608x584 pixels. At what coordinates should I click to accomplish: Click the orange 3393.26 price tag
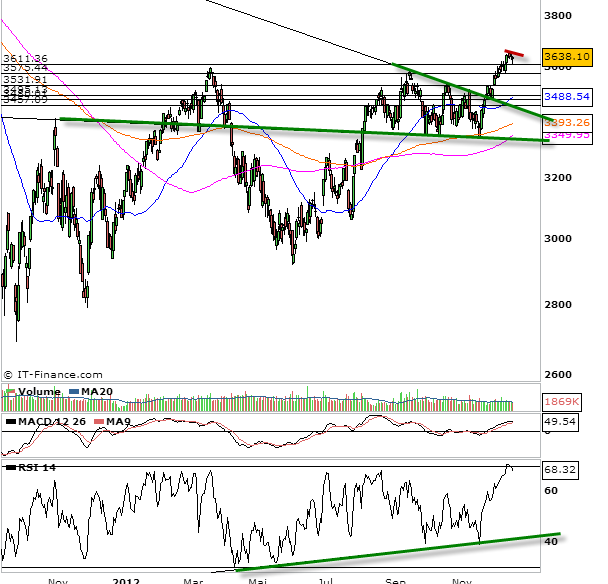567,122
